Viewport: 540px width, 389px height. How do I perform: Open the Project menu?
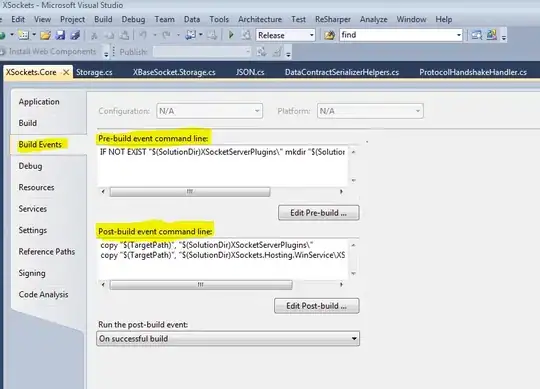(72, 19)
